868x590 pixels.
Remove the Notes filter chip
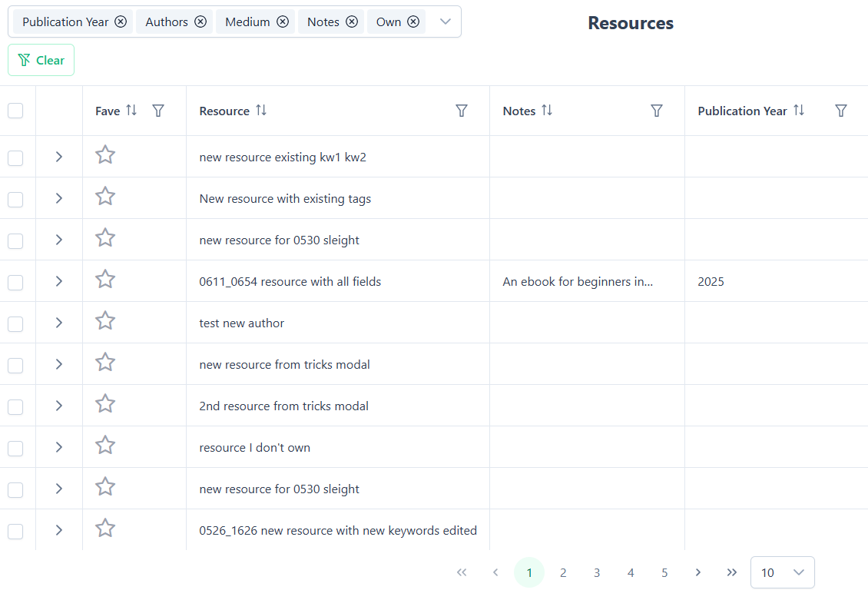pos(353,22)
